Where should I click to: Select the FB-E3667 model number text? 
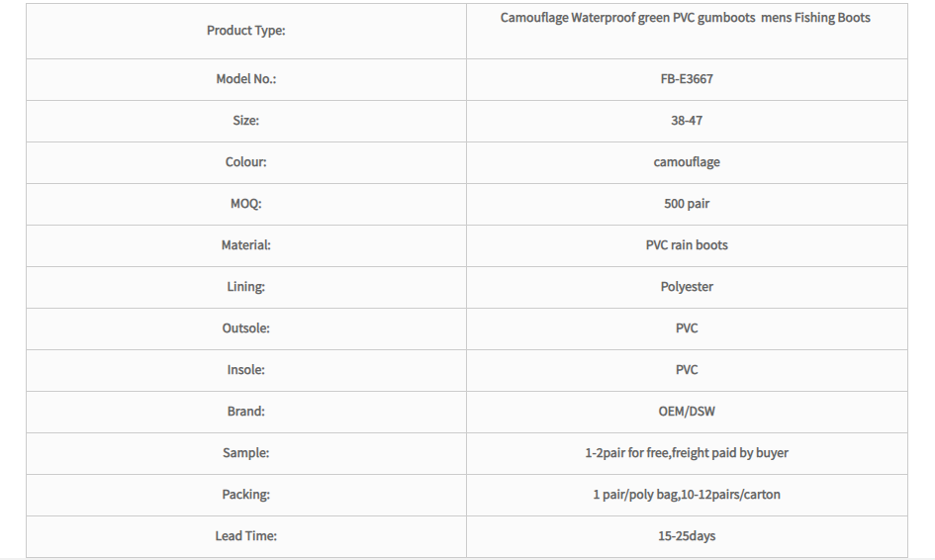pyautogui.click(x=687, y=79)
